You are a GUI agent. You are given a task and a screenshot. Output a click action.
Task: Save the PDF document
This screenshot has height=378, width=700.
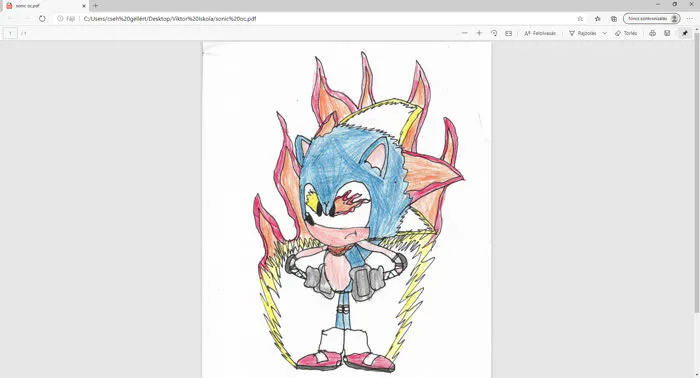(x=667, y=33)
